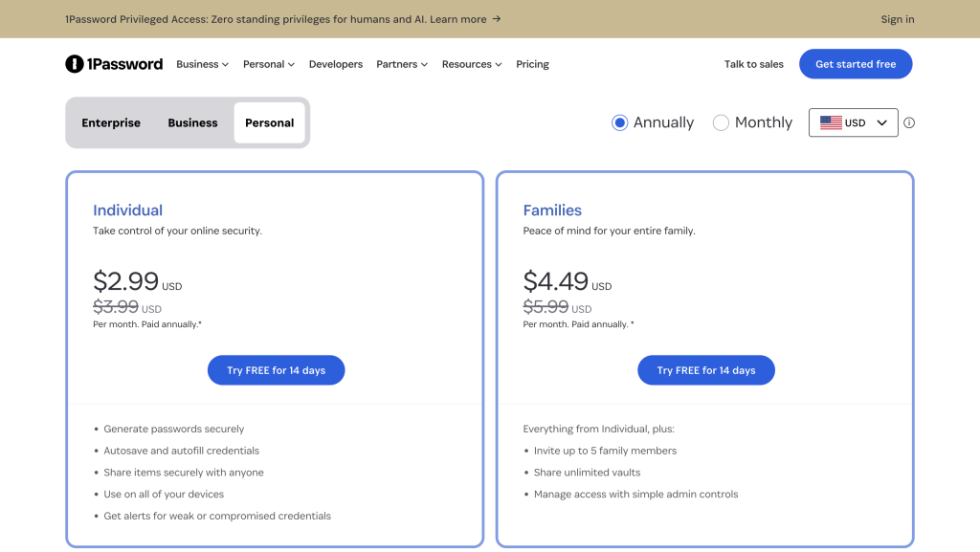The height and width of the screenshot is (552, 980).
Task: Click 'Get alerts for weak or compromised credentials'
Action: point(217,516)
